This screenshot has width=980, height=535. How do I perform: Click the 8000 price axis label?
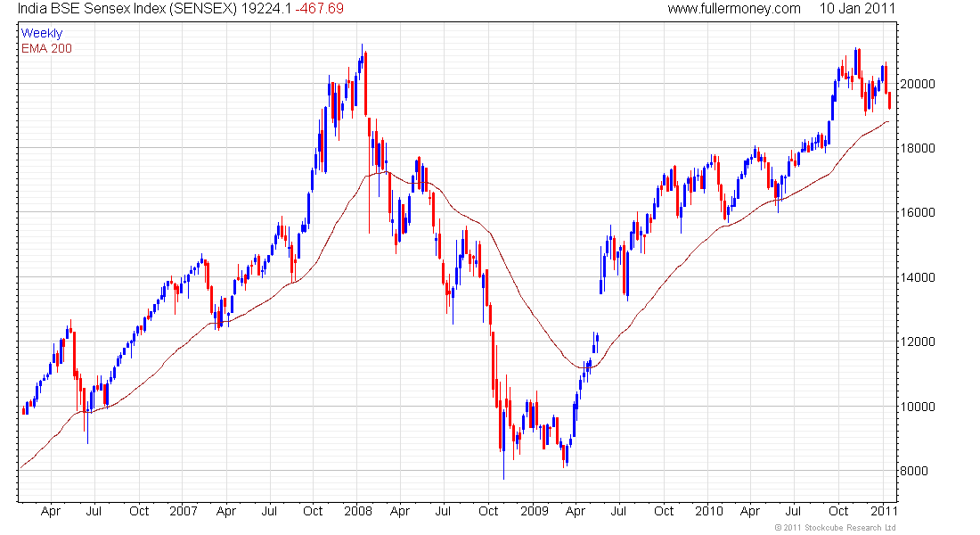pos(914,471)
